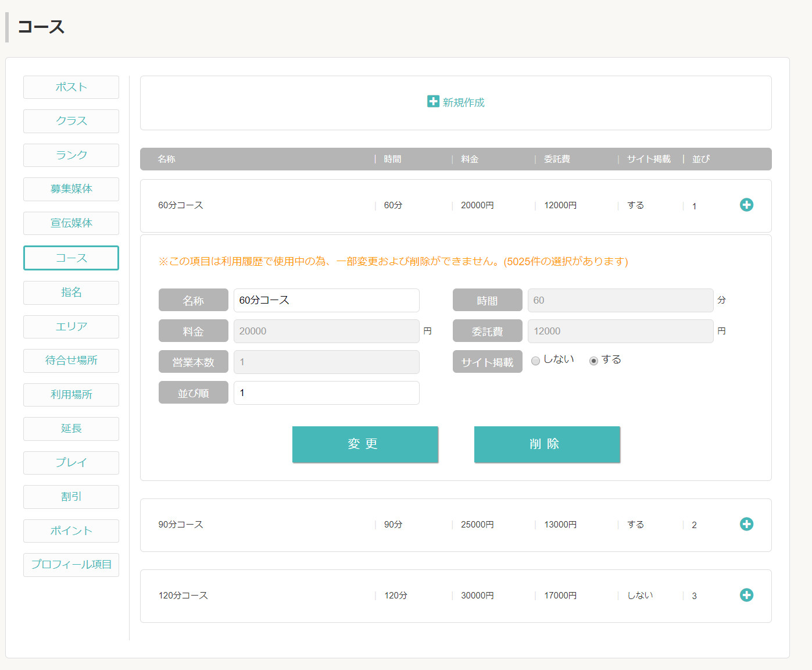Click the 委託費 column header
Screen dimensions: 812x670
click(557, 159)
